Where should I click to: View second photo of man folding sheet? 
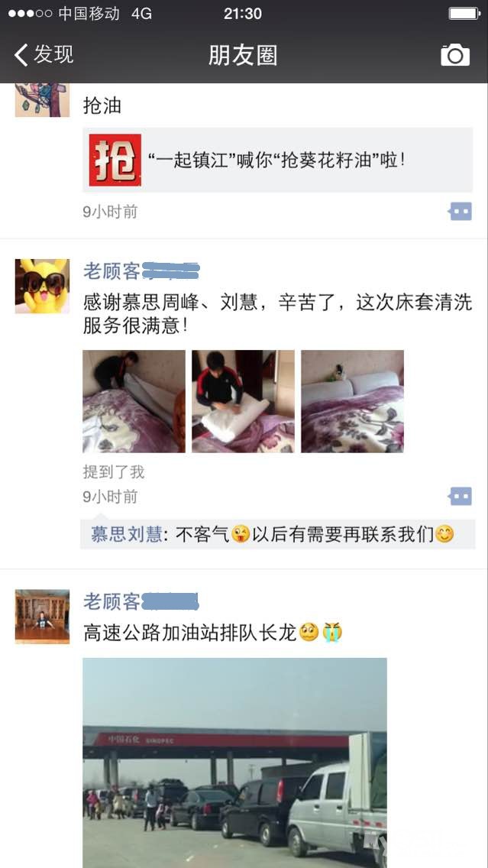tap(244, 401)
